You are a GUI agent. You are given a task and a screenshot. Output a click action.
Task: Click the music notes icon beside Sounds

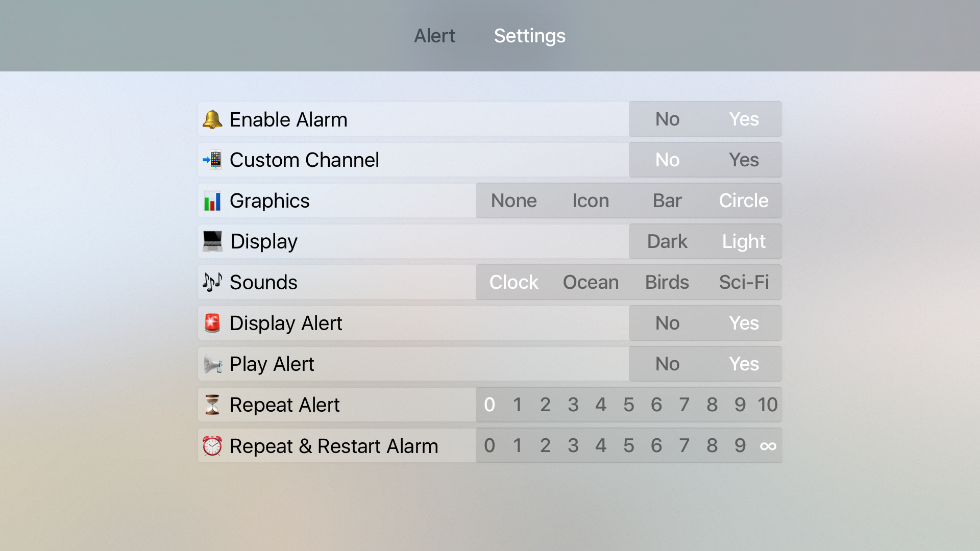pos(212,282)
